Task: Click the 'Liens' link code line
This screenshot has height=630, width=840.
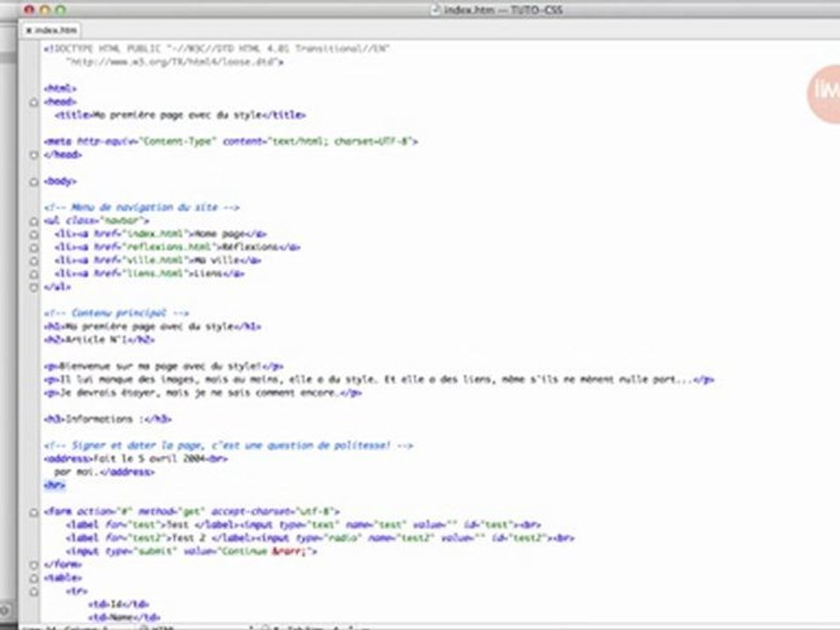Action: pyautogui.click(x=150, y=274)
